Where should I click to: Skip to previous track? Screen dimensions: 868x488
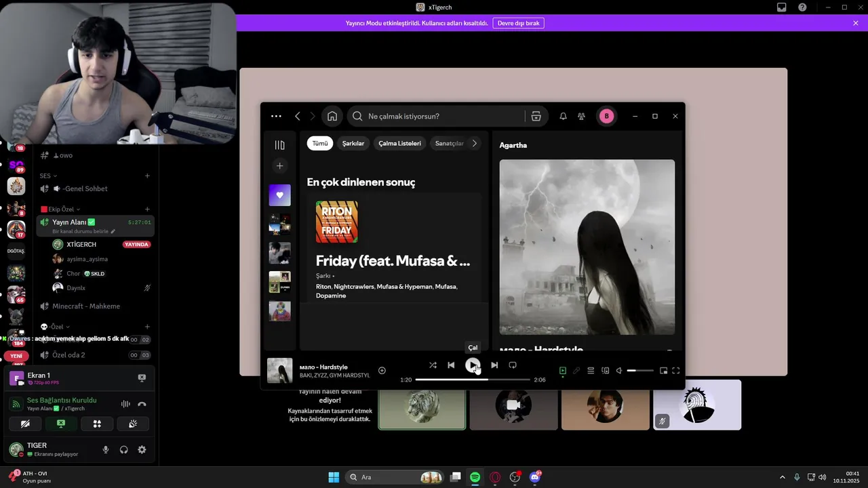[x=451, y=365]
